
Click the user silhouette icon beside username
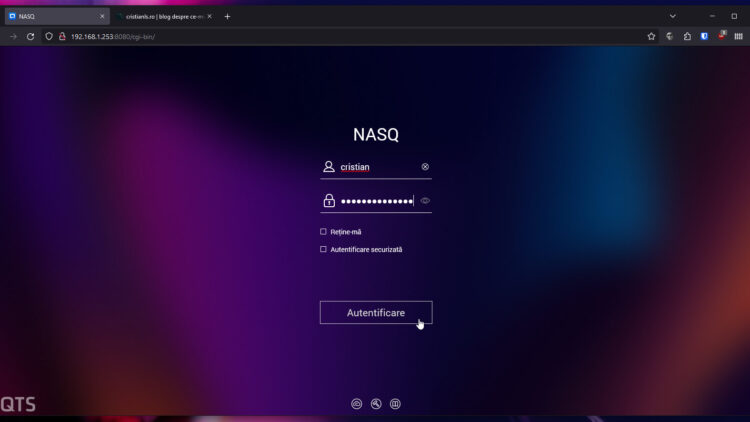329,167
